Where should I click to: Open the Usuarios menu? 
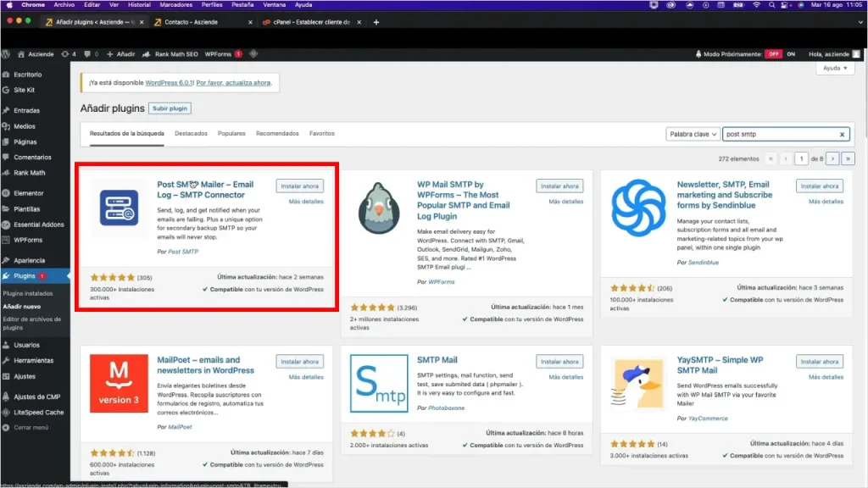point(26,345)
